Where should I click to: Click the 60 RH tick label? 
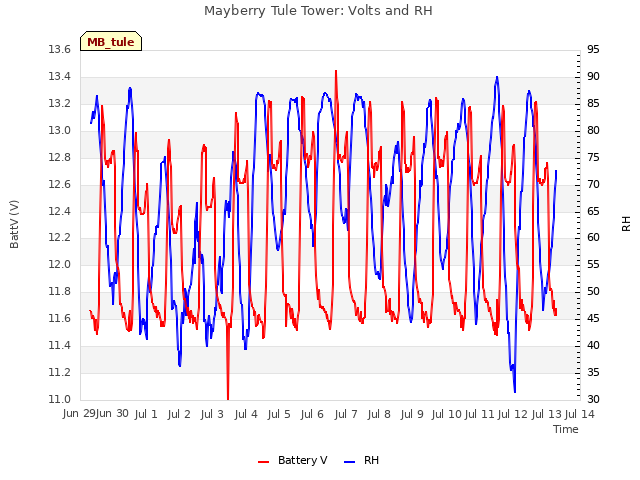pyautogui.click(x=593, y=238)
